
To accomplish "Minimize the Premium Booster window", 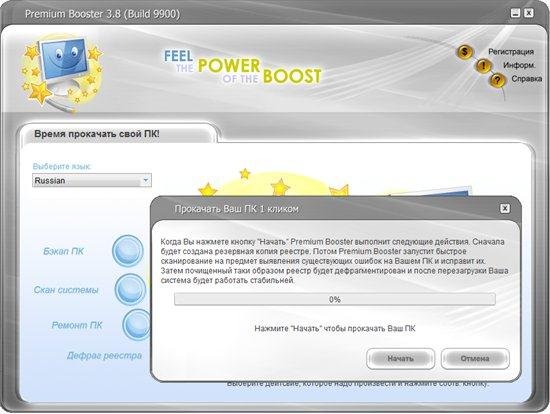I will click(x=515, y=13).
